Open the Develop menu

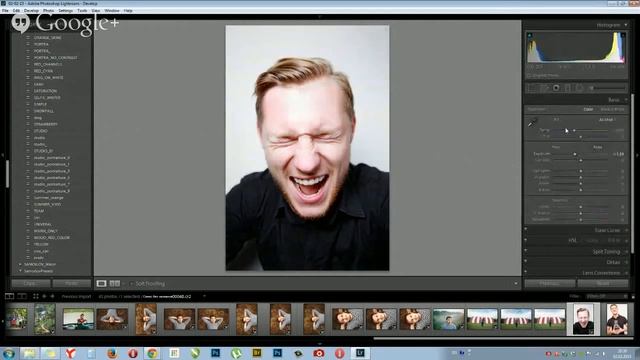click(x=31, y=11)
